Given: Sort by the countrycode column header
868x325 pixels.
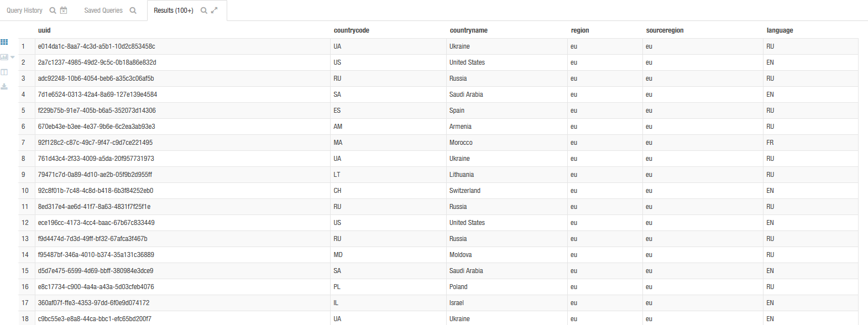Looking at the screenshot, I should (352, 30).
